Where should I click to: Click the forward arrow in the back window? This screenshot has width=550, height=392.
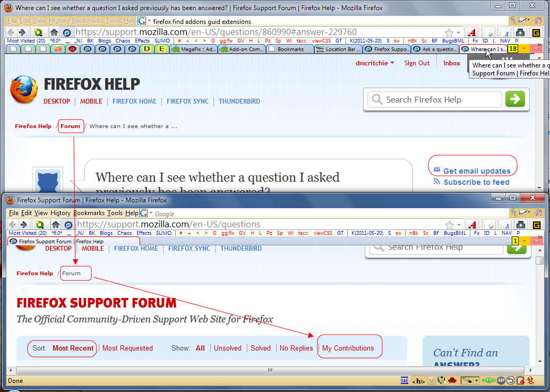(22, 32)
